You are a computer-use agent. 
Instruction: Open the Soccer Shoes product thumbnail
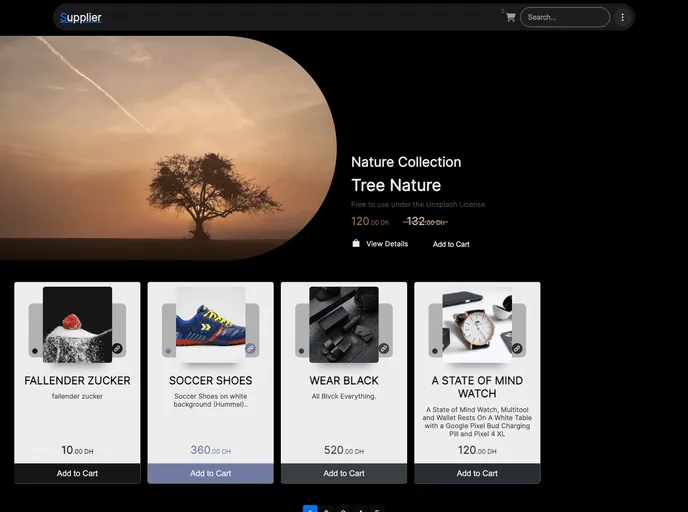pos(211,325)
